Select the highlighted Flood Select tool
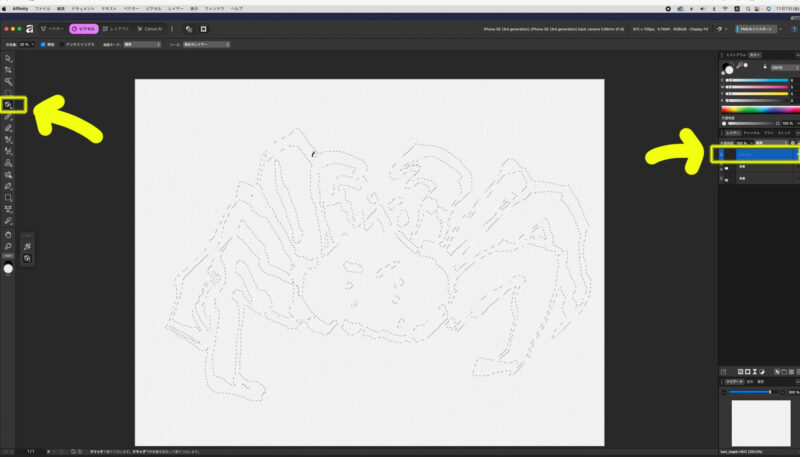 [8, 104]
